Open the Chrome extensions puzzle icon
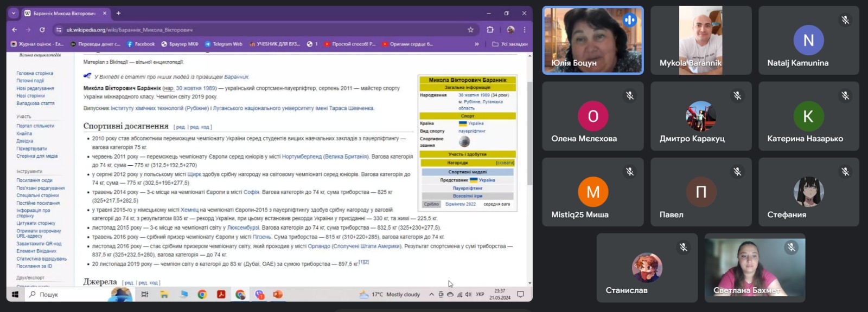Screen dimensions: 868x312 point(490,30)
